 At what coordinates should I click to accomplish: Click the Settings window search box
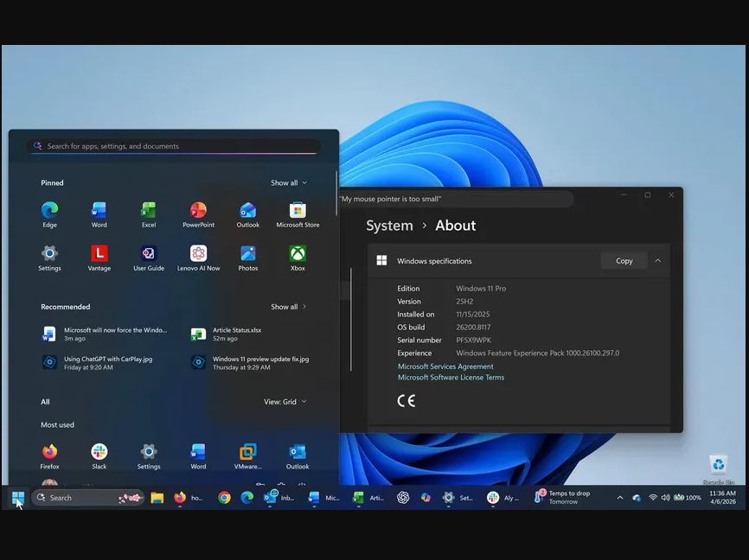coord(456,199)
